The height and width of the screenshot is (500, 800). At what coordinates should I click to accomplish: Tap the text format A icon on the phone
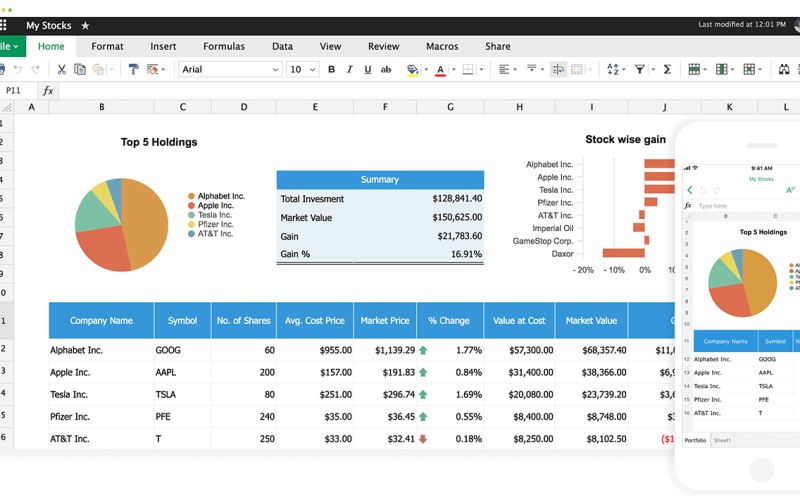click(790, 190)
